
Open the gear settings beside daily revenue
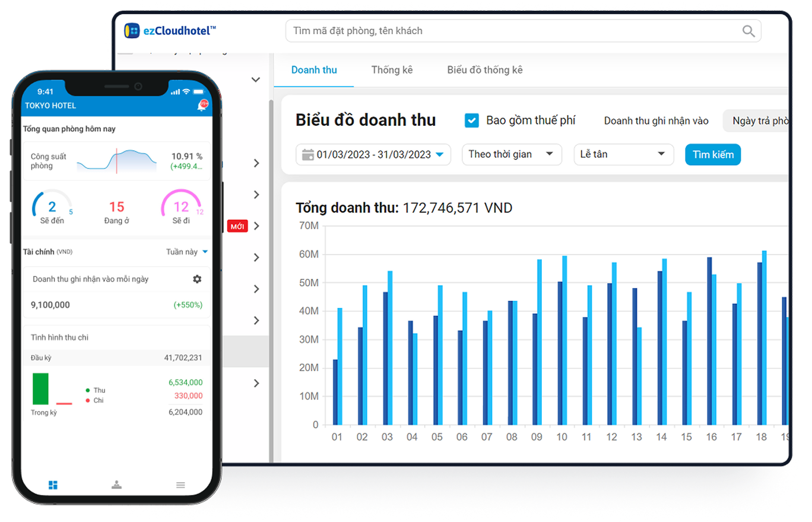(x=197, y=279)
